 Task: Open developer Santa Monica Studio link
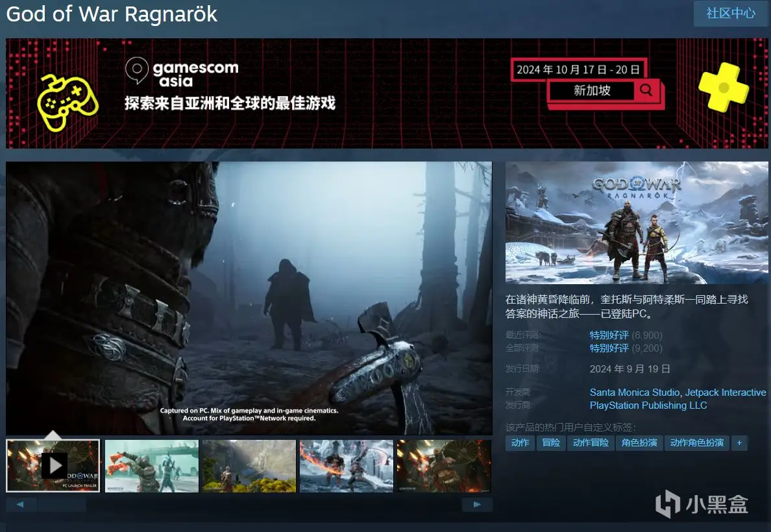coord(634,393)
